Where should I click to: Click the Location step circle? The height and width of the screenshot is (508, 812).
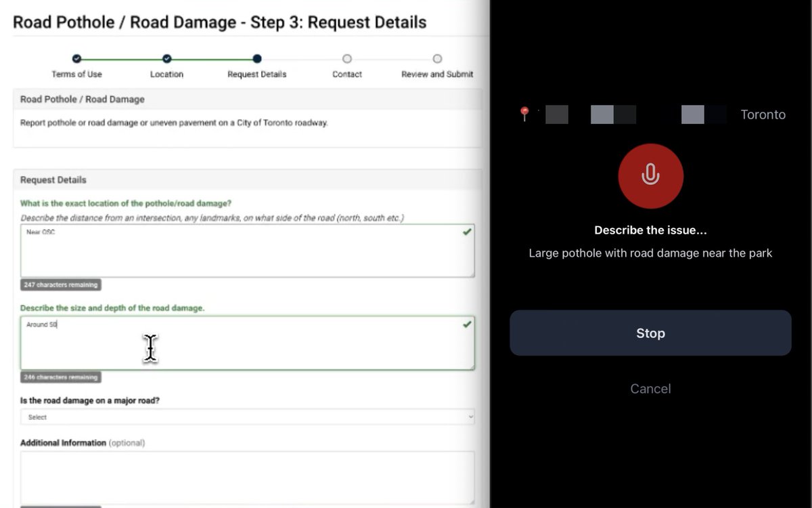(167, 59)
